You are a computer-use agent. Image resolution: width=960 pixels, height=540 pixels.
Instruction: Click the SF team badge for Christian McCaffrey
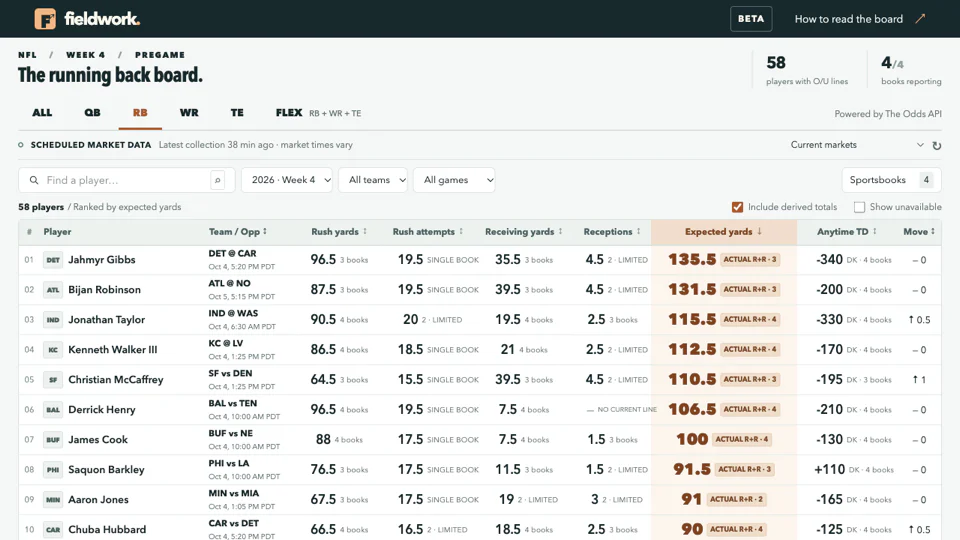(x=53, y=380)
